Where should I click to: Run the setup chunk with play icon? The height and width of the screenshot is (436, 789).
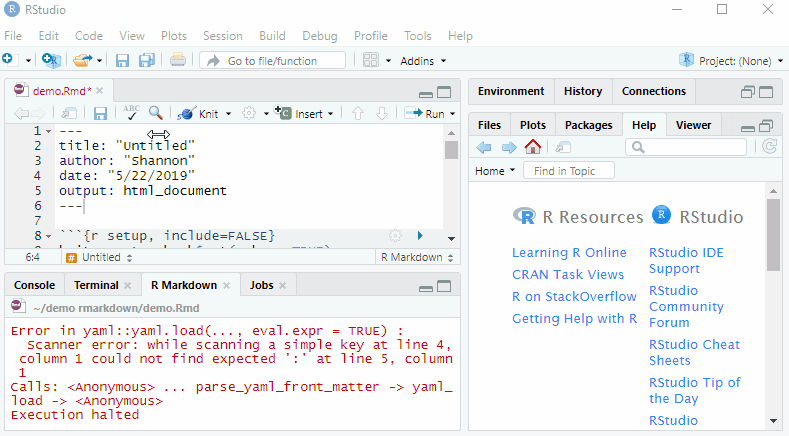420,235
